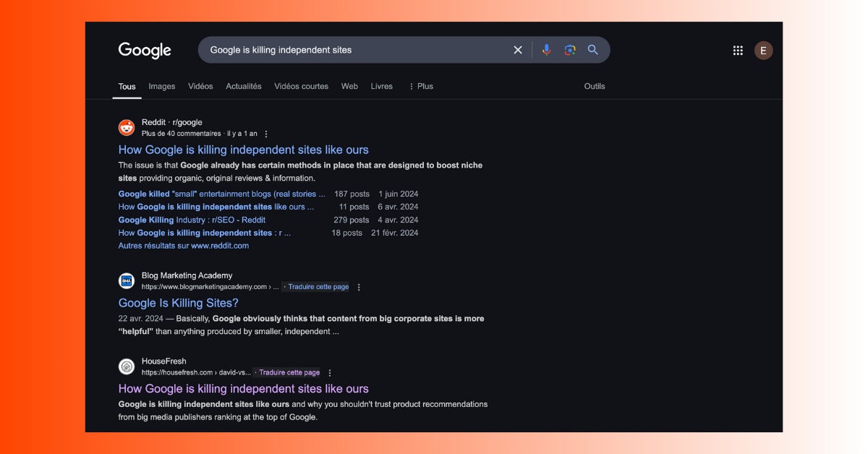Click the '1 juin 2024' date
Viewport: 868px width, 454px height.
(x=398, y=194)
